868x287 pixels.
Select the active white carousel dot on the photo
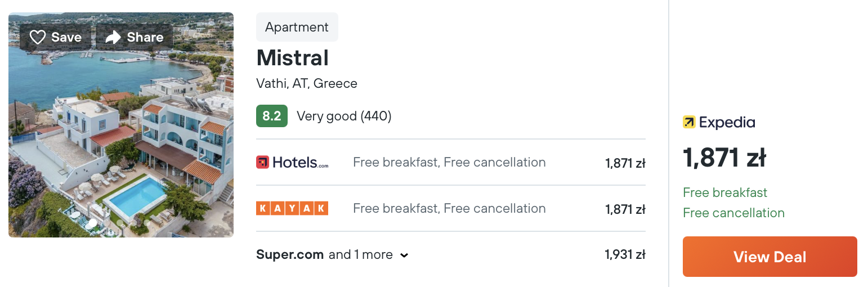pos(93,223)
